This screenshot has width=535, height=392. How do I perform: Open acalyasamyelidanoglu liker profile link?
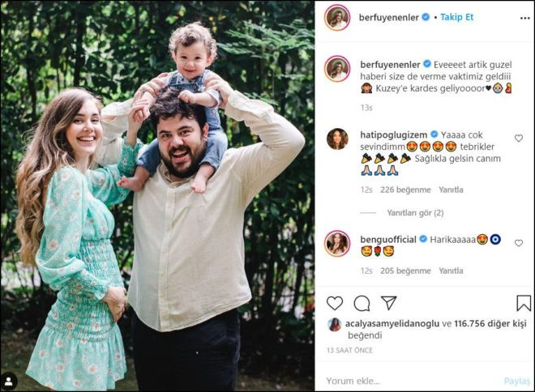tap(392, 323)
